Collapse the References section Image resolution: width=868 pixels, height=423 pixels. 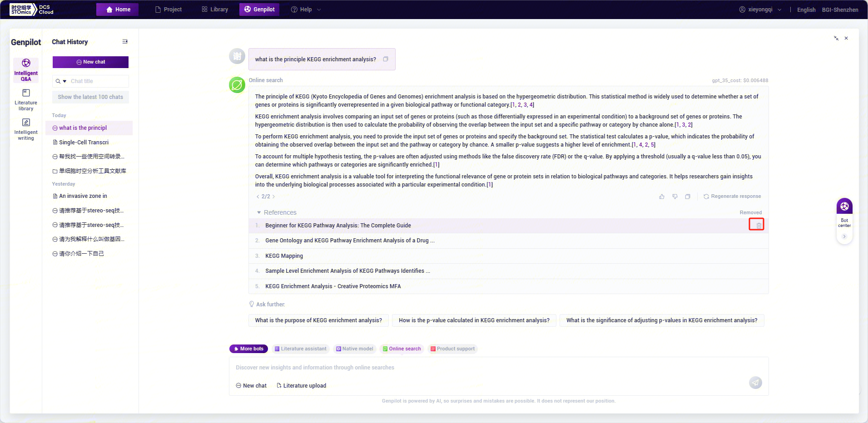[x=259, y=212]
